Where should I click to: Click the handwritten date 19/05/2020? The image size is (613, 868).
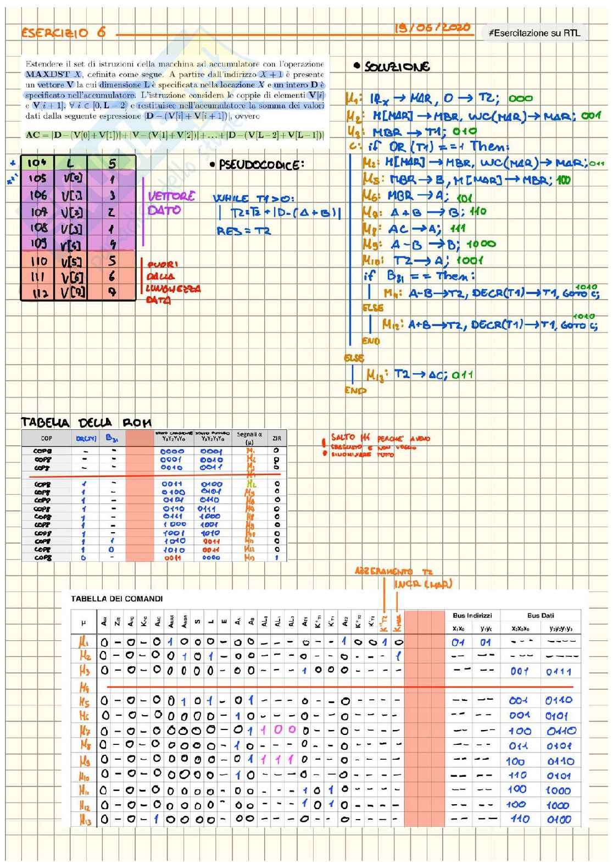tap(432, 27)
